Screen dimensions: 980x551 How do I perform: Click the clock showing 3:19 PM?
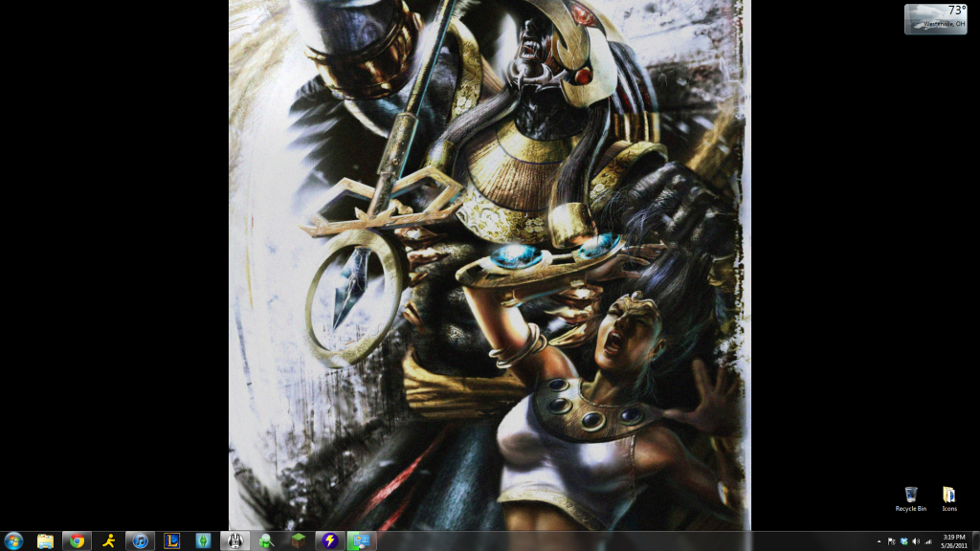[x=954, y=541]
